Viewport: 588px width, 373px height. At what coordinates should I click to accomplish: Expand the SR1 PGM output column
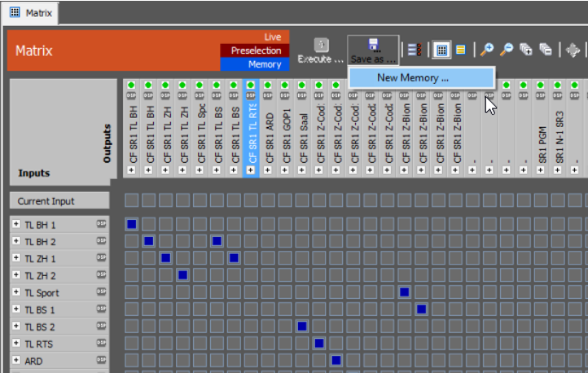[541, 170]
